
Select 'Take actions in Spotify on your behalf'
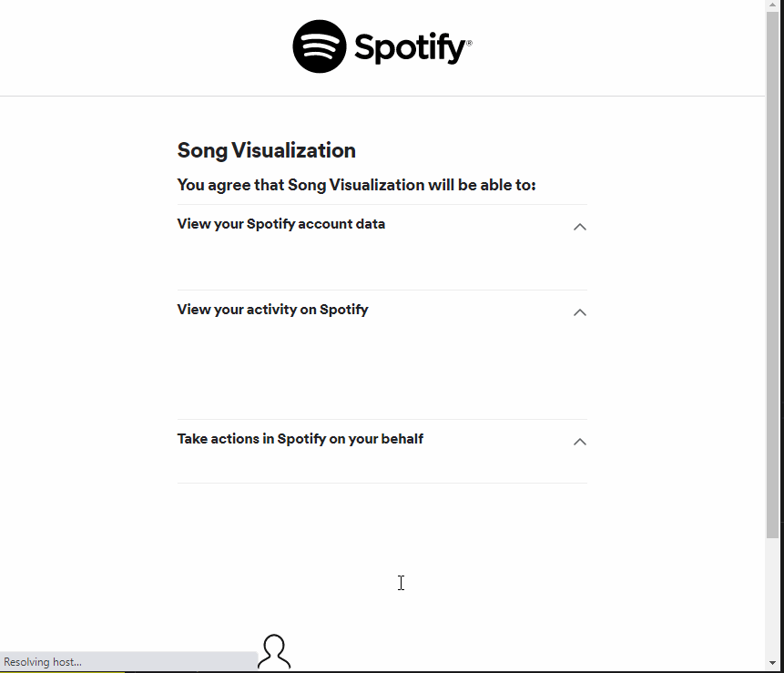[x=300, y=439]
